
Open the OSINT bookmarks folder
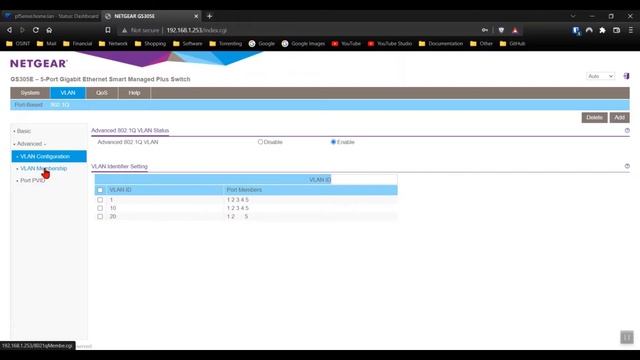click(x=18, y=44)
